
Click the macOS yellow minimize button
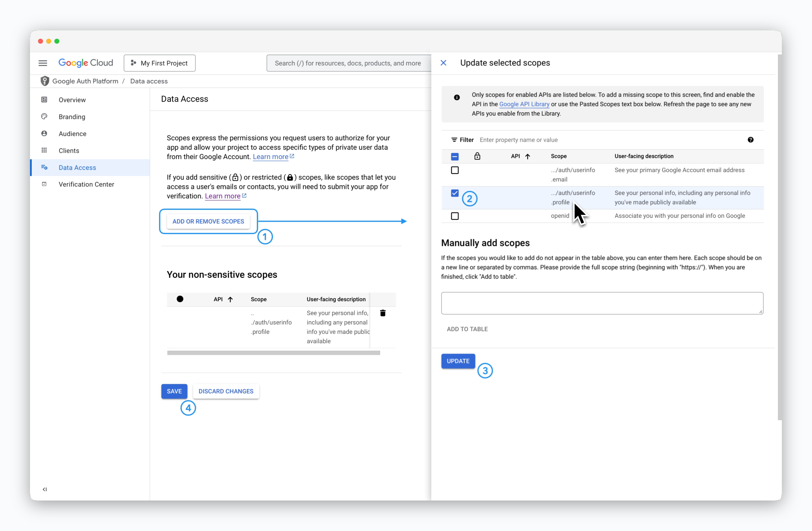pyautogui.click(x=49, y=41)
